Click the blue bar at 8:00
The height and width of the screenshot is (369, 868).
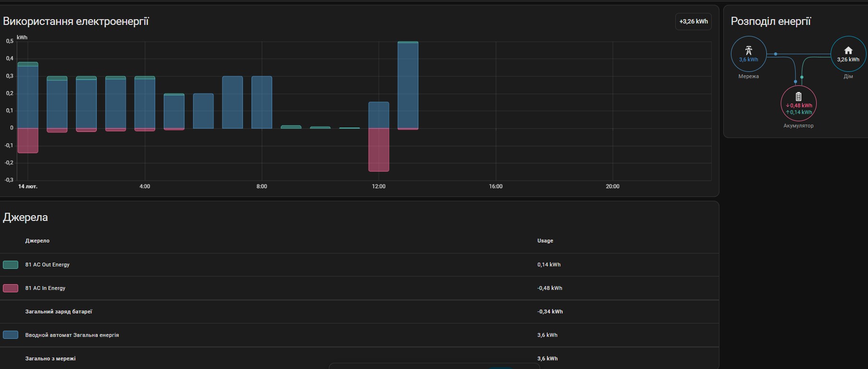click(x=262, y=103)
